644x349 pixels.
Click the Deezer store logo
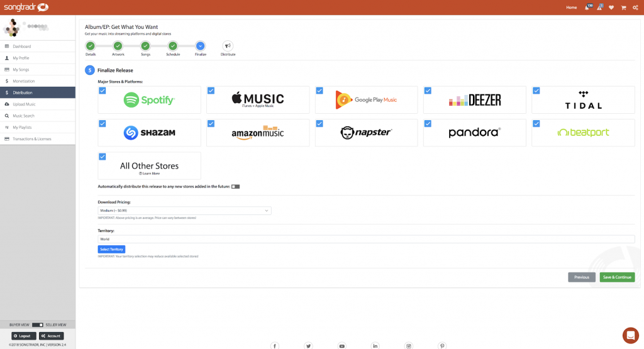click(475, 100)
